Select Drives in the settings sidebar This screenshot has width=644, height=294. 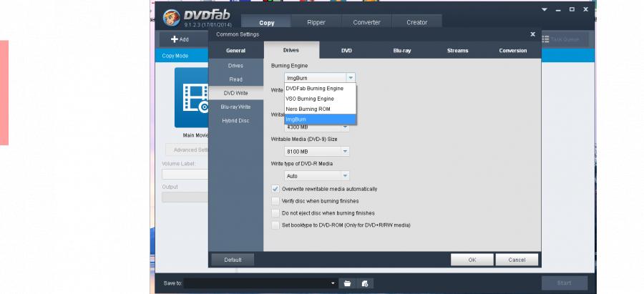click(x=235, y=66)
